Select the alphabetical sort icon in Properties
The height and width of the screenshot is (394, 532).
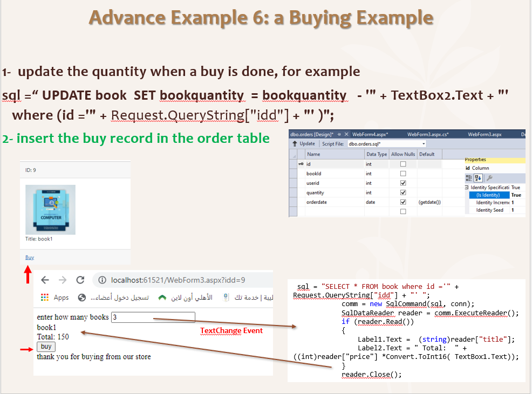click(479, 177)
